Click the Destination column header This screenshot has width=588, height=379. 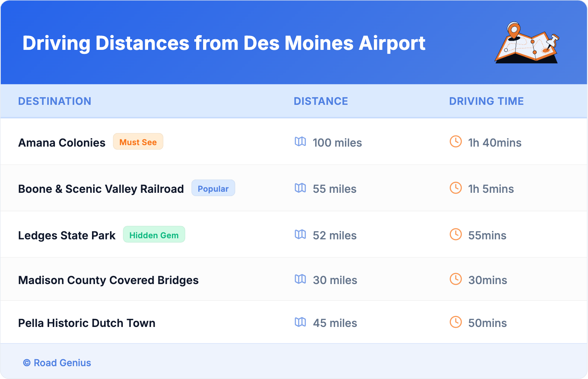pos(55,101)
